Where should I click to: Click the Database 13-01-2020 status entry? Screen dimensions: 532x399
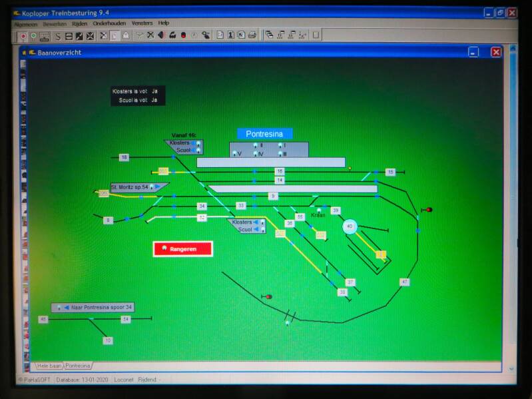pos(82,380)
